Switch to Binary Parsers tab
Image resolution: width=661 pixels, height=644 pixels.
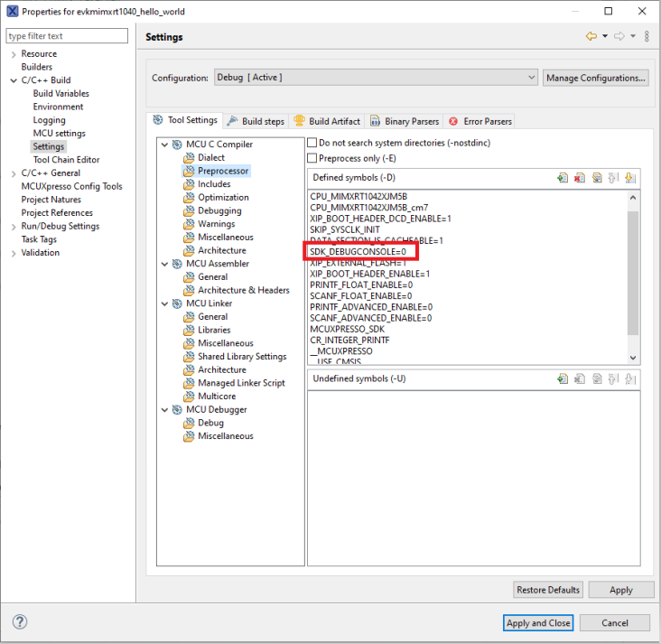coord(405,121)
